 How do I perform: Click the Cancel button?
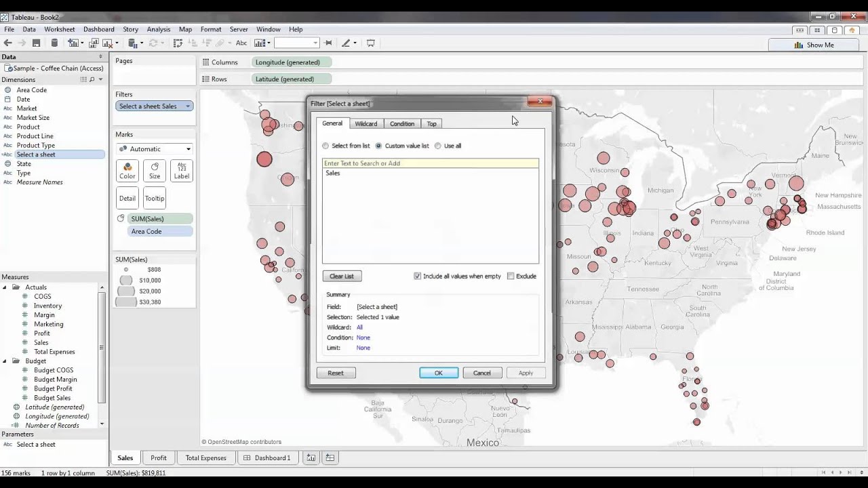click(482, 373)
